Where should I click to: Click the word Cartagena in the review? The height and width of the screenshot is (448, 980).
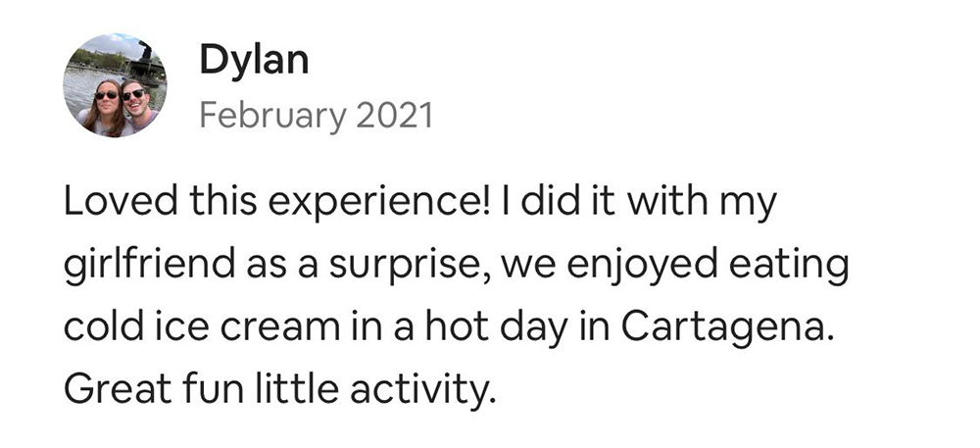[724, 326]
